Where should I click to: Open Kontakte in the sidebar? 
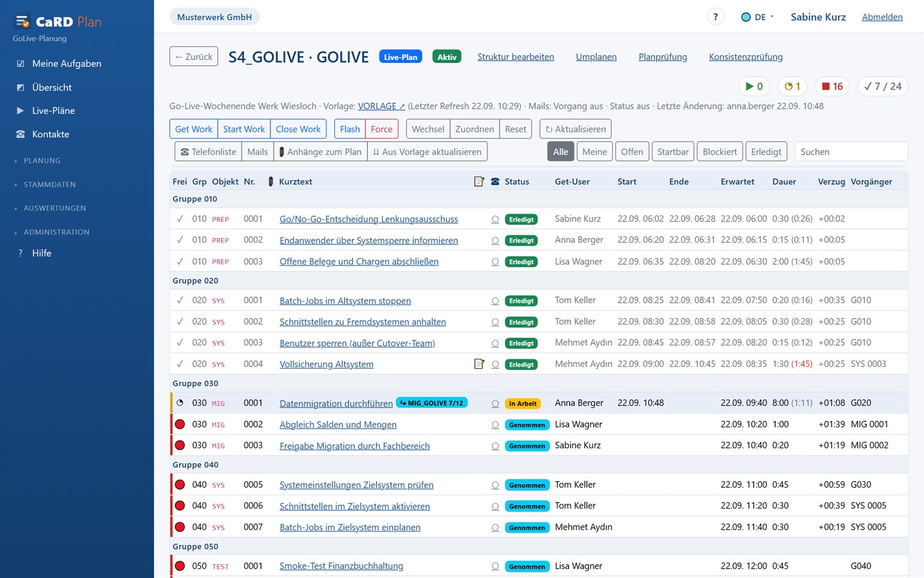pyautogui.click(x=50, y=134)
